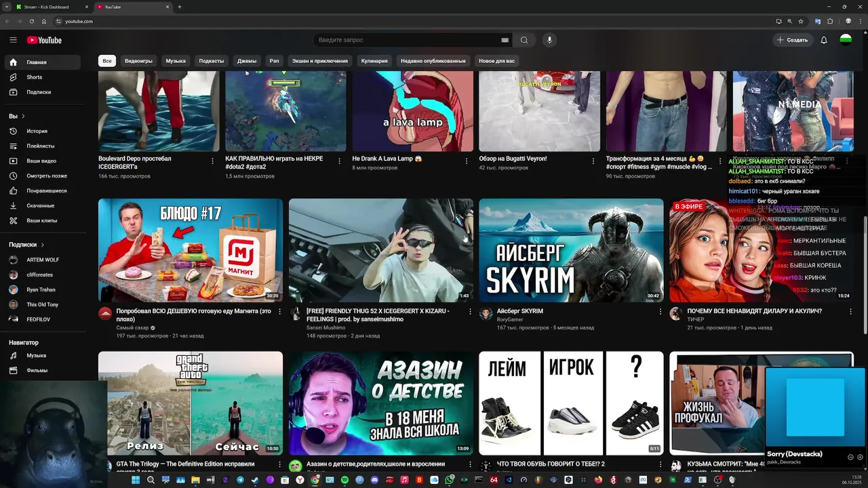This screenshot has height=488, width=868.
Task: Open the БЛЮДО #17 Магнит video thumbnail
Action: point(191,250)
